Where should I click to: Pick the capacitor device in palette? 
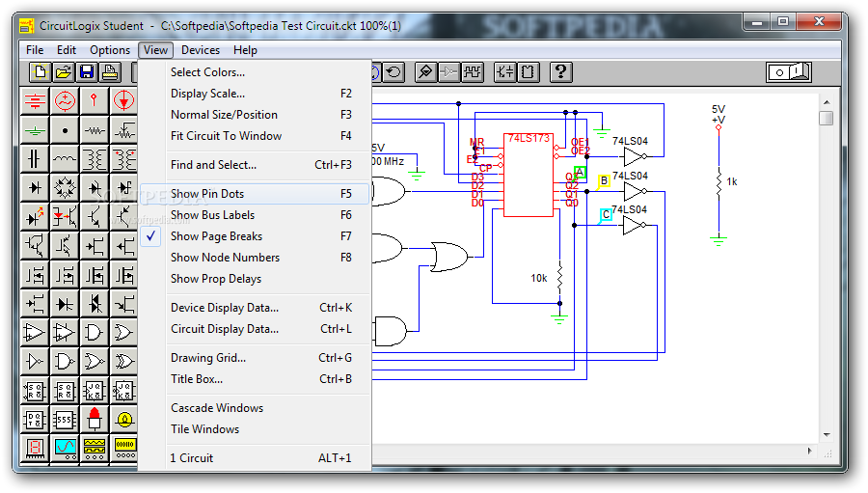[35, 159]
